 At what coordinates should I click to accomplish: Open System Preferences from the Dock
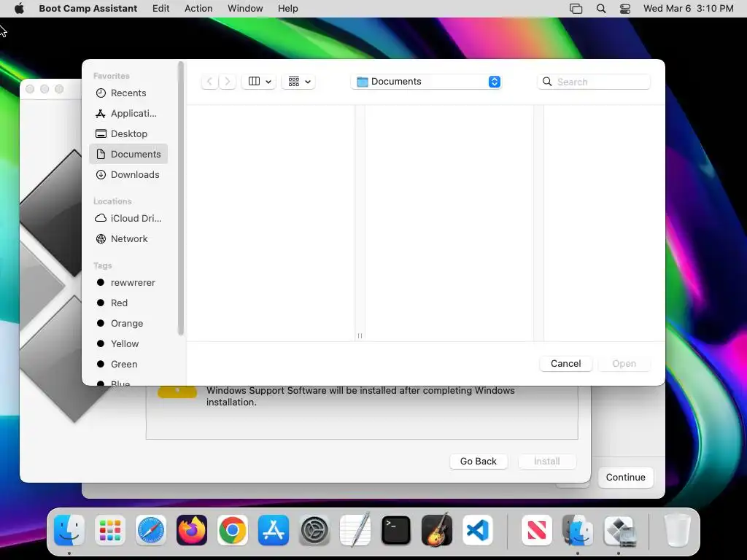[x=314, y=530]
